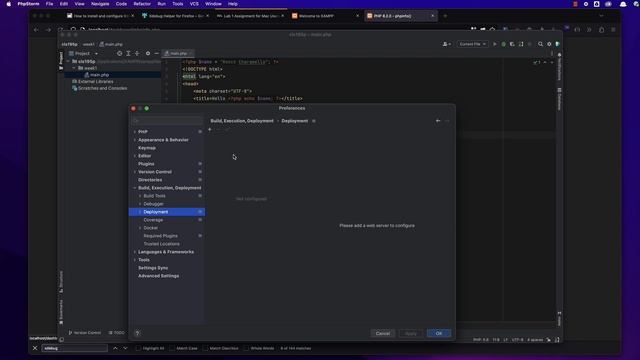This screenshot has height=360, width=640.
Task: Click the Cancel button in Preferences
Action: coord(382,333)
